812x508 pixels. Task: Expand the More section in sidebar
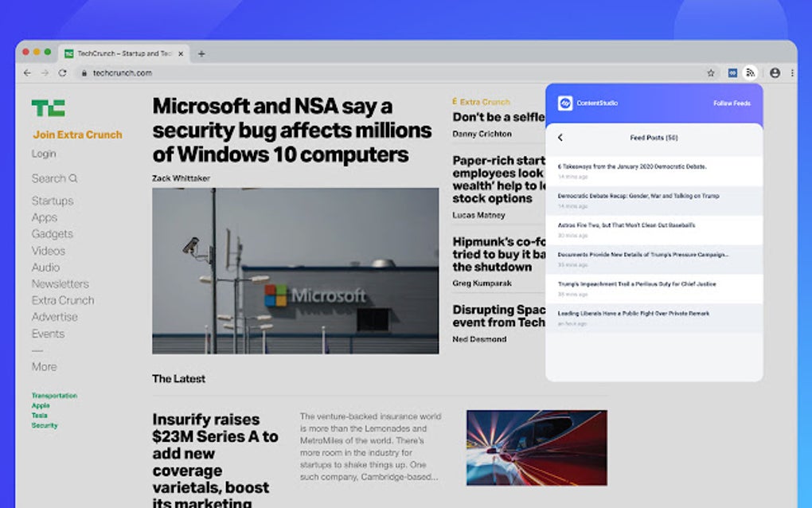pyautogui.click(x=44, y=366)
